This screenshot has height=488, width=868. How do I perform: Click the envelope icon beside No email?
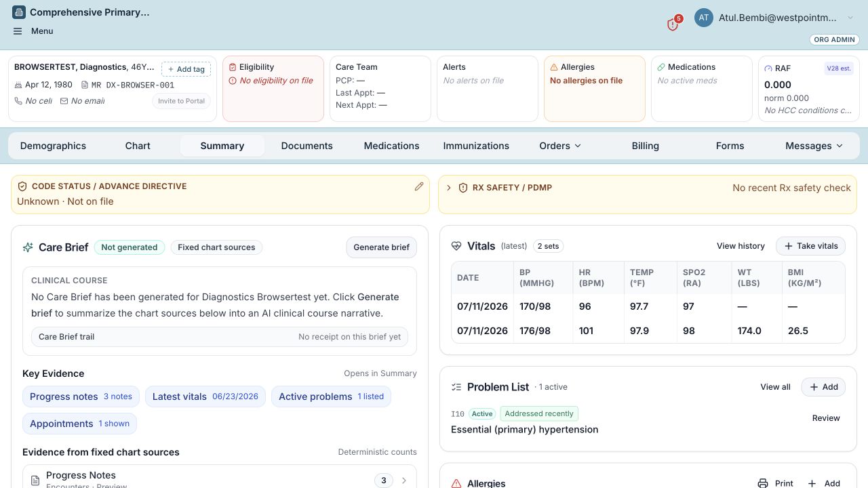[64, 101]
